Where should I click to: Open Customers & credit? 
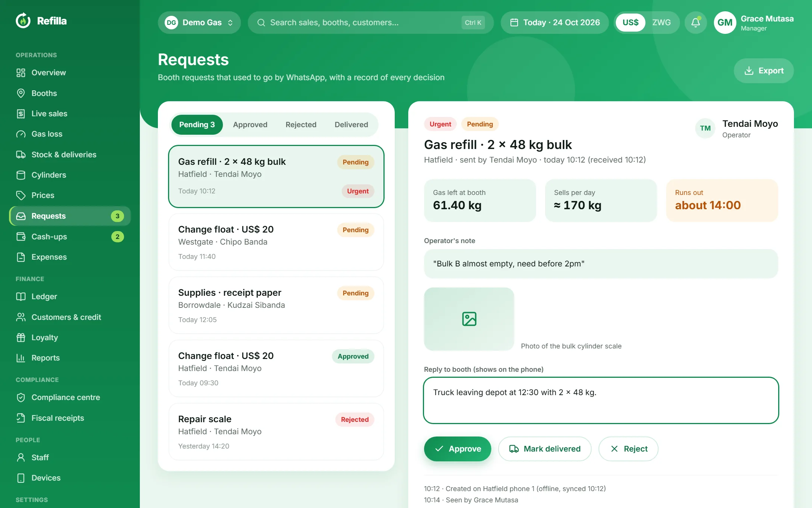tap(70, 317)
